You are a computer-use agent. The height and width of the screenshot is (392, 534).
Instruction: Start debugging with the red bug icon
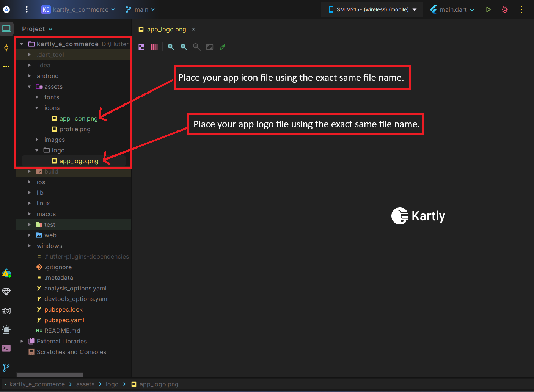point(505,9)
